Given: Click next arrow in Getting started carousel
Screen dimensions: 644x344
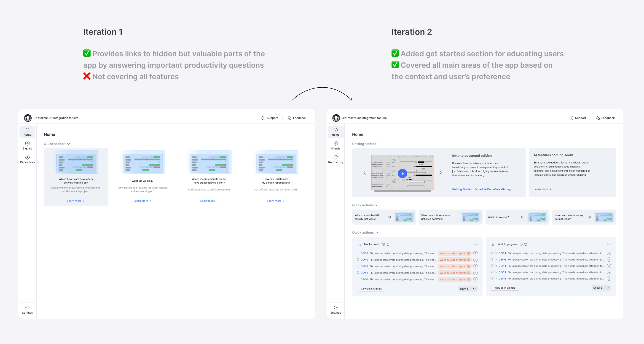Looking at the screenshot, I should (440, 172).
